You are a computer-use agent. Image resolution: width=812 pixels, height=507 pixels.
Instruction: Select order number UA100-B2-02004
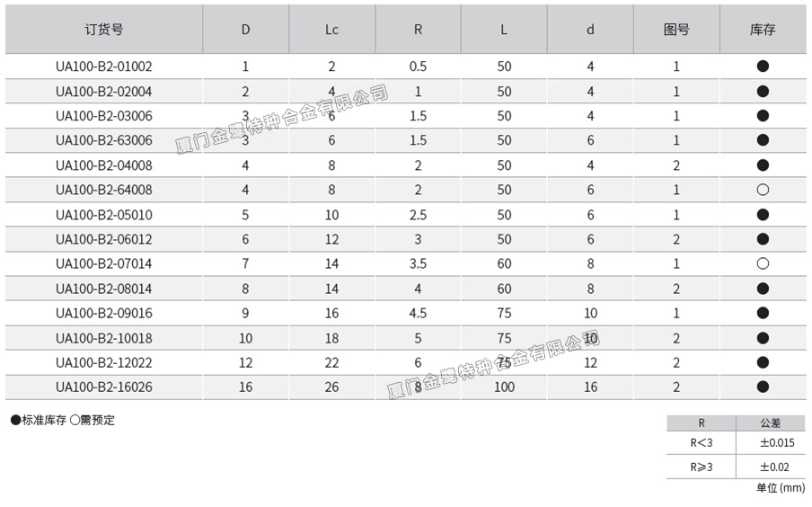(x=103, y=92)
